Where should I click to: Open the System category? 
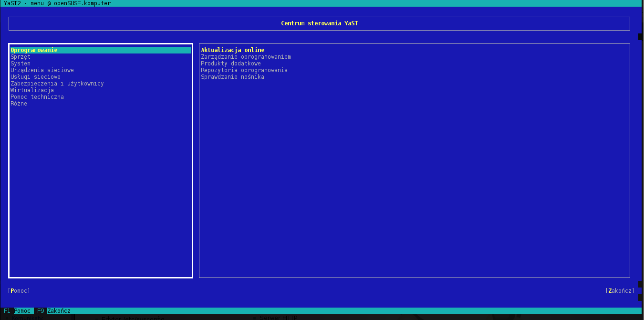pos(21,64)
